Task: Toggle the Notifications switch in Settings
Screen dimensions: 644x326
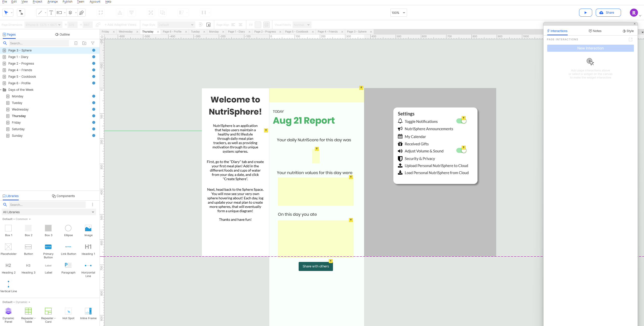Action: pyautogui.click(x=461, y=121)
